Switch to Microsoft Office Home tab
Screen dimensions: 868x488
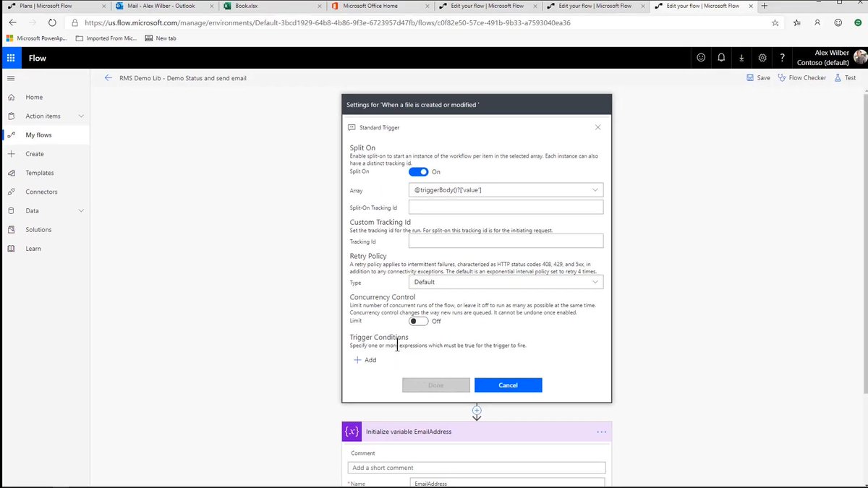(380, 6)
